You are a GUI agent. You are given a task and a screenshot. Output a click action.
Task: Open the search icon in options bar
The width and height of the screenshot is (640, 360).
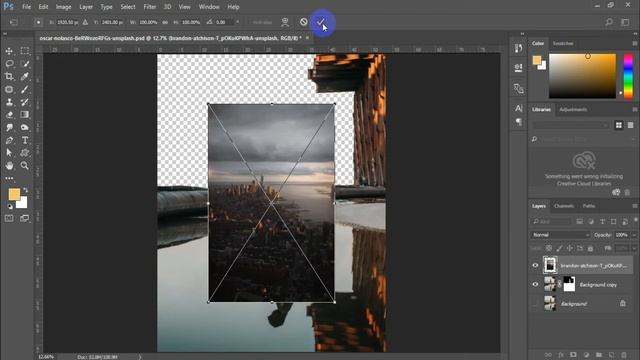pyautogui.click(x=609, y=22)
